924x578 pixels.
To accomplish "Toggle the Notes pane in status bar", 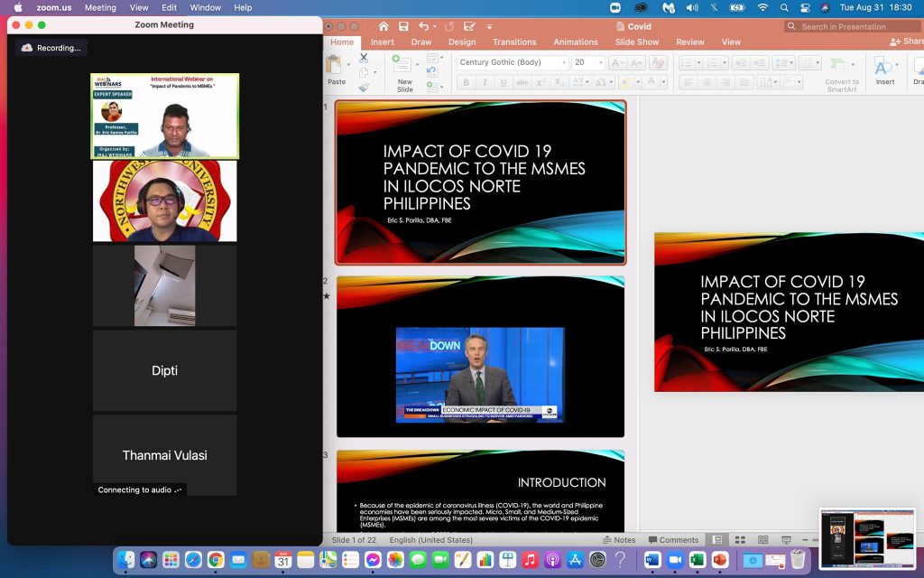I will tap(618, 540).
